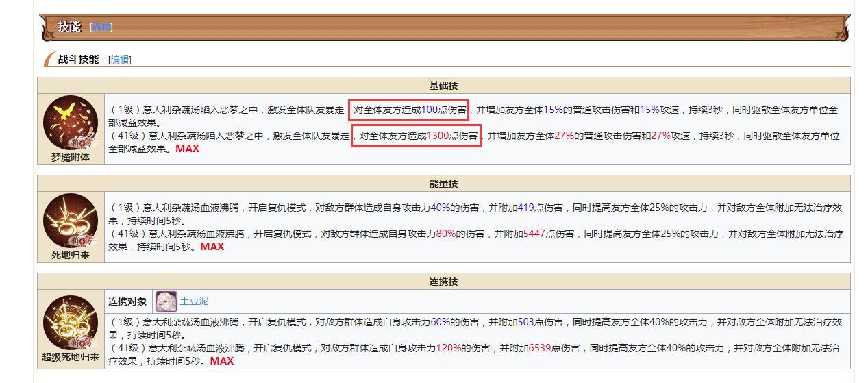Click the 死地归来 skill icon
The height and width of the screenshot is (383, 868).
(71, 221)
